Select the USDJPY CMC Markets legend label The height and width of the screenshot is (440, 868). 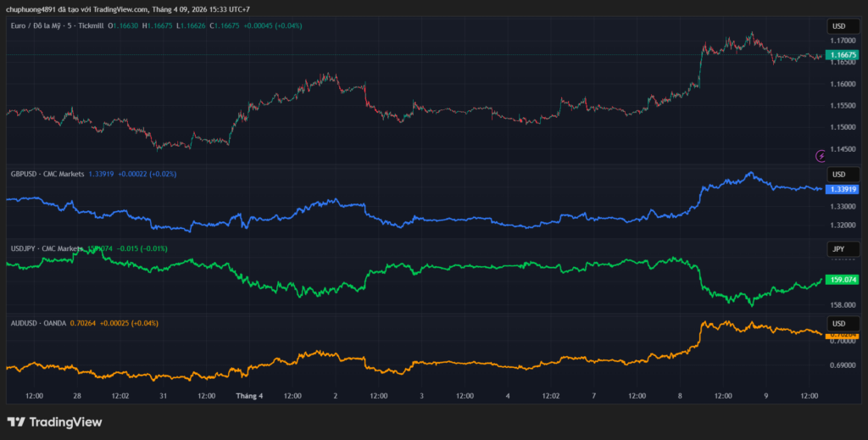tap(47, 248)
